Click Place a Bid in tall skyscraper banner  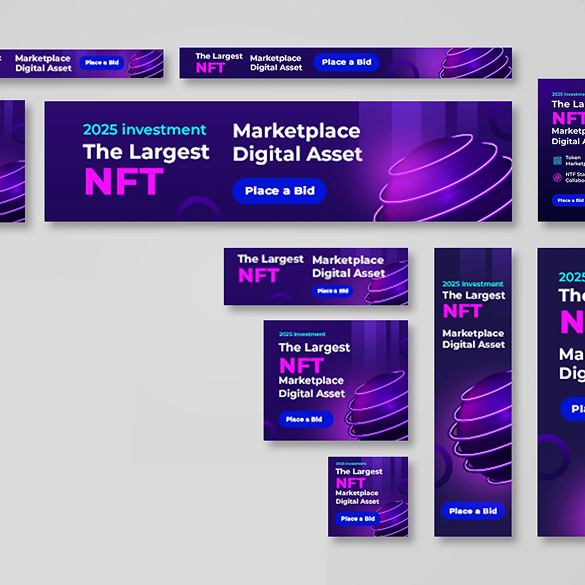(x=473, y=511)
